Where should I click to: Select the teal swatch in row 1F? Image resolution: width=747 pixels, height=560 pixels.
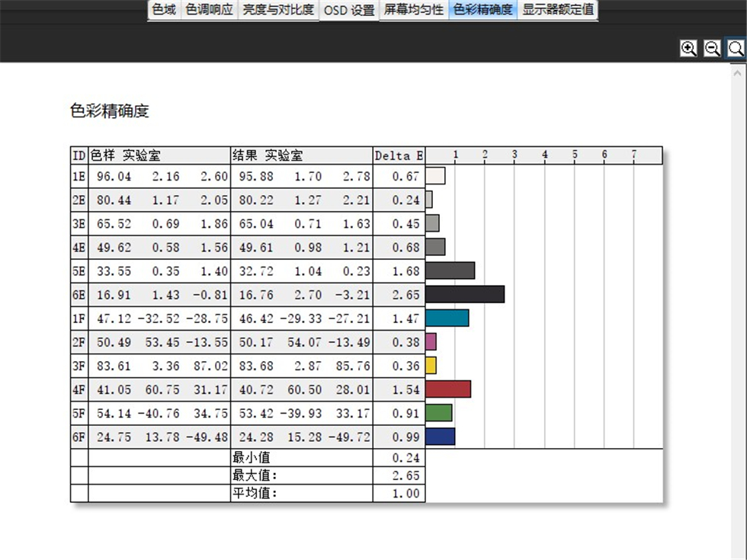(446, 318)
